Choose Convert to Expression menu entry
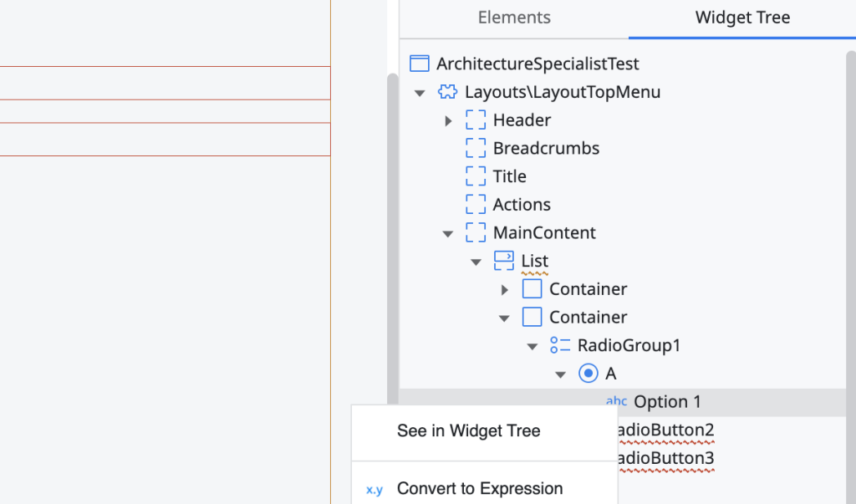 [x=479, y=489]
